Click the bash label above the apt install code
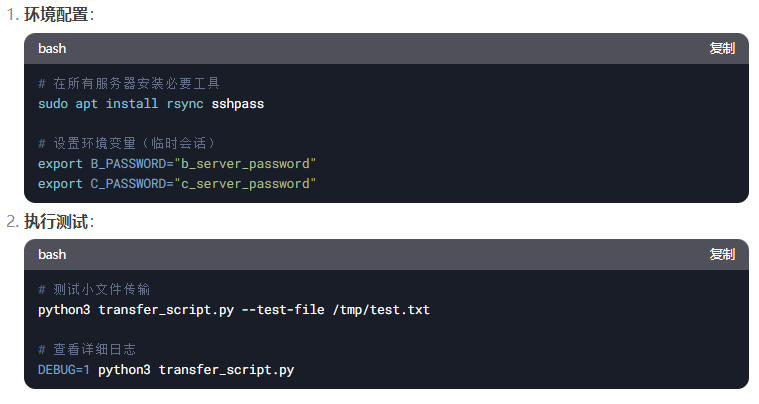This screenshot has height=404, width=759. (x=52, y=48)
